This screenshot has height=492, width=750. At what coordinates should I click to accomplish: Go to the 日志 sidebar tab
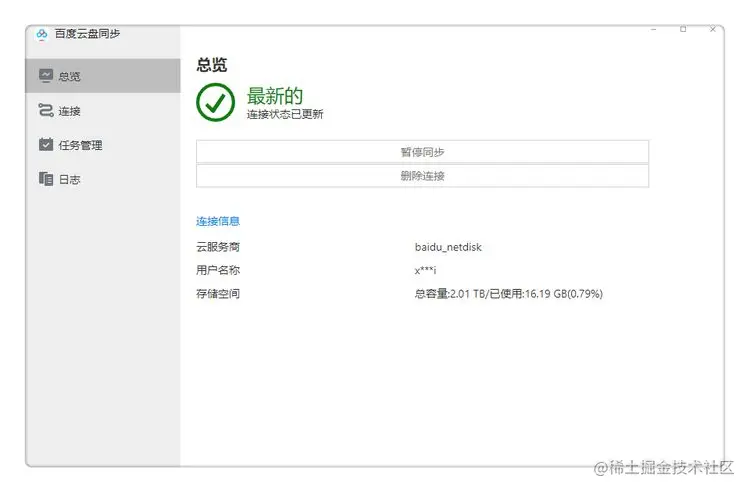(103, 179)
